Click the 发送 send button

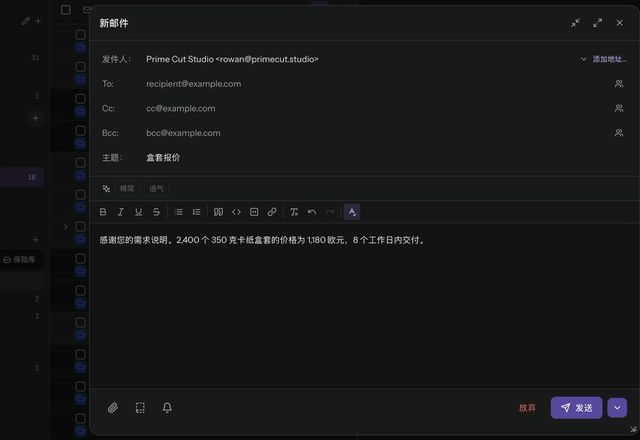(576, 408)
